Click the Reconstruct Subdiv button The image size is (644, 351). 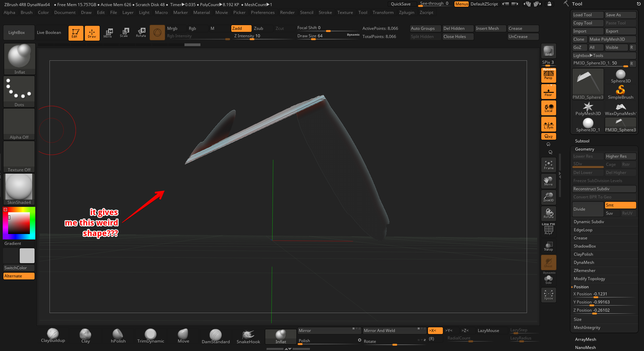click(604, 189)
